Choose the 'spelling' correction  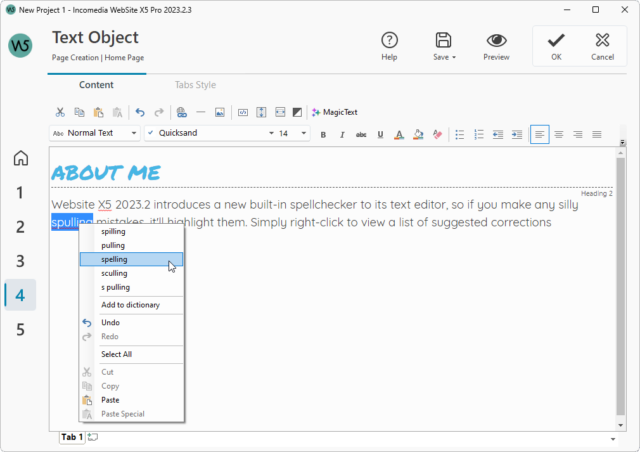click(131, 259)
